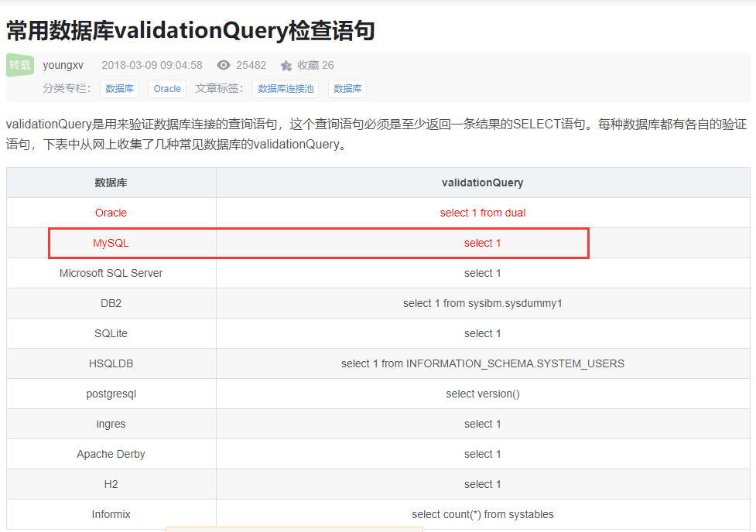Select the 'select 1 from dual' cell
756x532 pixels.
point(483,213)
